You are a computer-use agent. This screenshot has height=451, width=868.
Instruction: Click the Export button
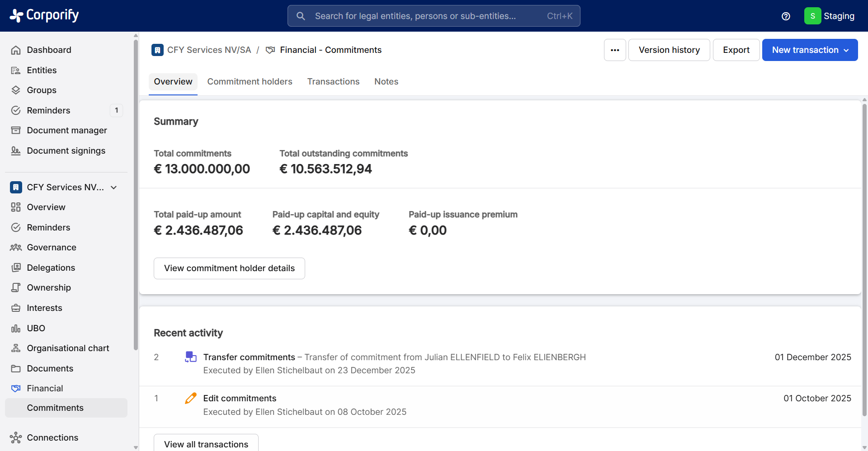(736, 50)
